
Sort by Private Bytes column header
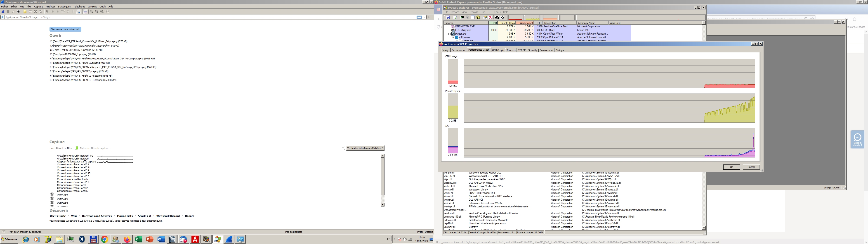(507, 23)
